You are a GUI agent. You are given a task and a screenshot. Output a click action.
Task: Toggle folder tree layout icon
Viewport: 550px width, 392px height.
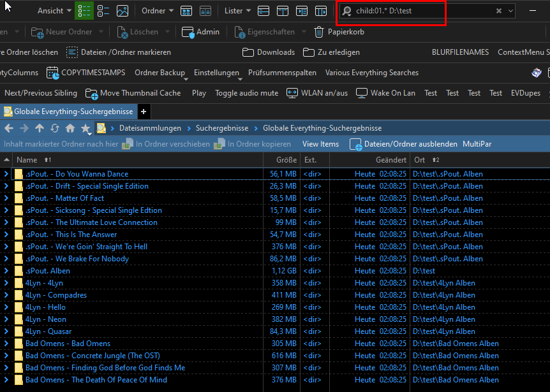tap(320, 11)
